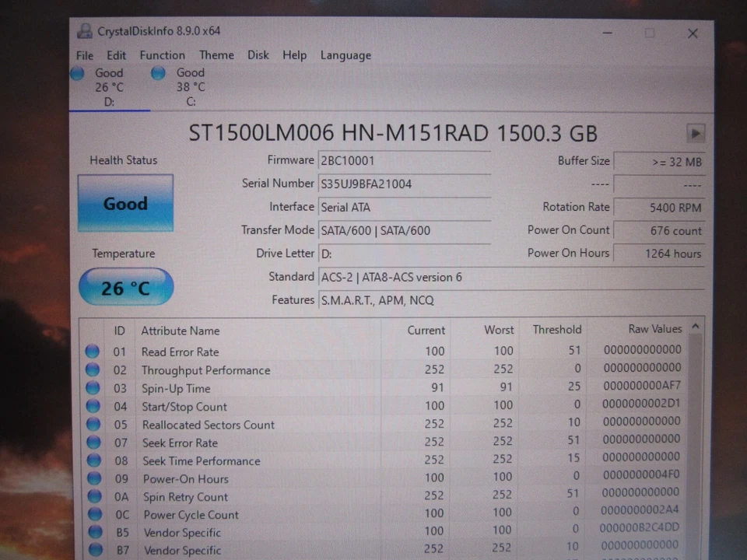Click the status dot beside Read Error Rate
The width and height of the screenshot is (747, 560).
click(93, 352)
